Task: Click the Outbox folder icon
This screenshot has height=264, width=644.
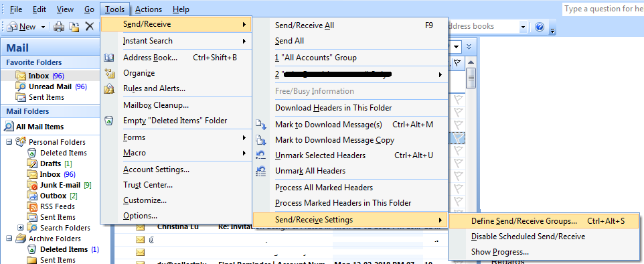Action: tap(32, 196)
